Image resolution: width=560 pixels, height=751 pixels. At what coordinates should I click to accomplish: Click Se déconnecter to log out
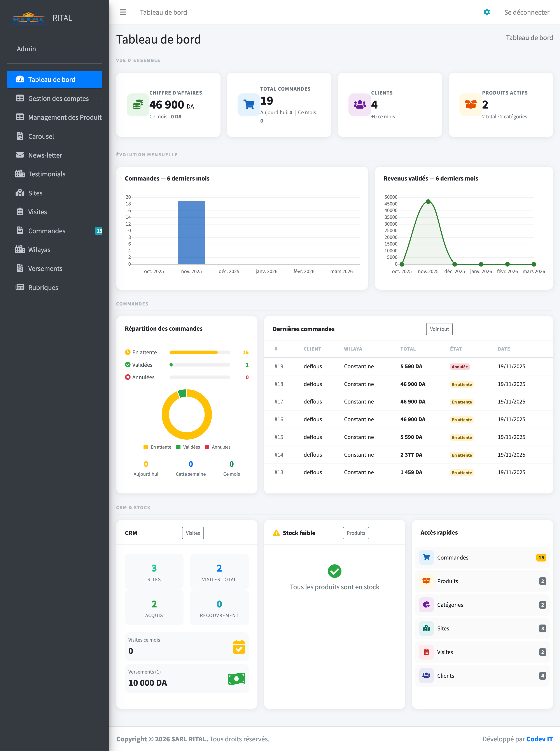[x=527, y=12]
